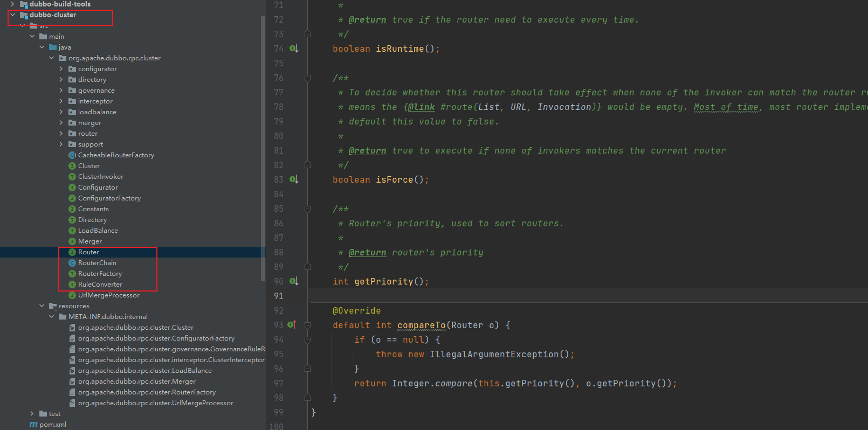Click the UrlMergeProcessor interface icon

point(72,295)
